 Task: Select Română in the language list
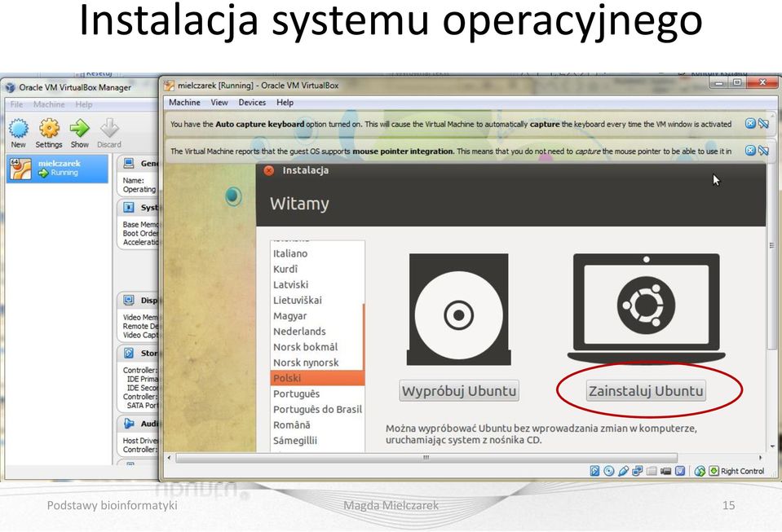[317, 425]
